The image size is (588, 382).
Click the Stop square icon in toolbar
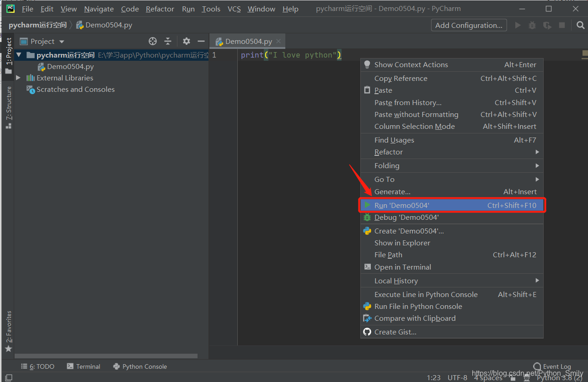coord(562,25)
